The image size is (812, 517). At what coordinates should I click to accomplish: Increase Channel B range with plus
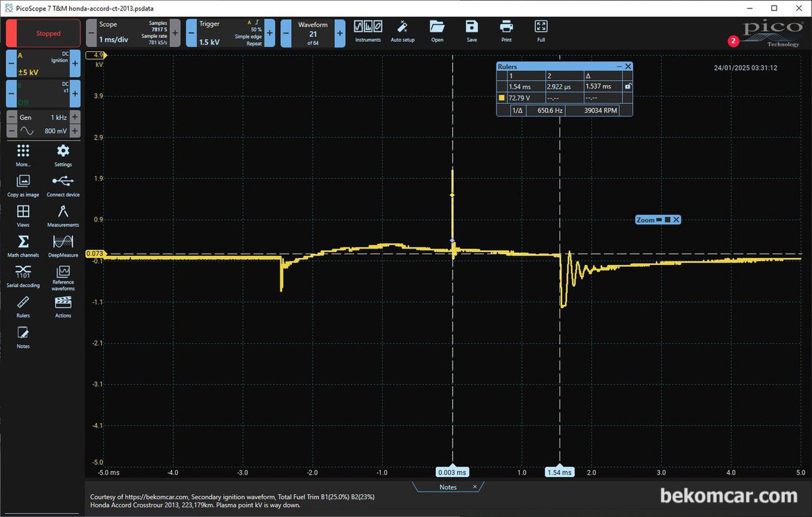click(75, 93)
